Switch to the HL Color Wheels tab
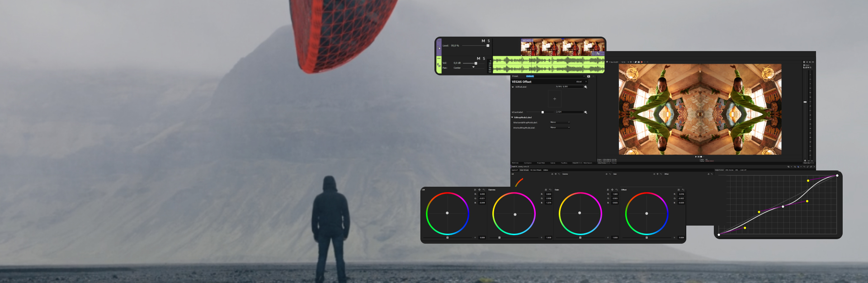 tap(536, 170)
